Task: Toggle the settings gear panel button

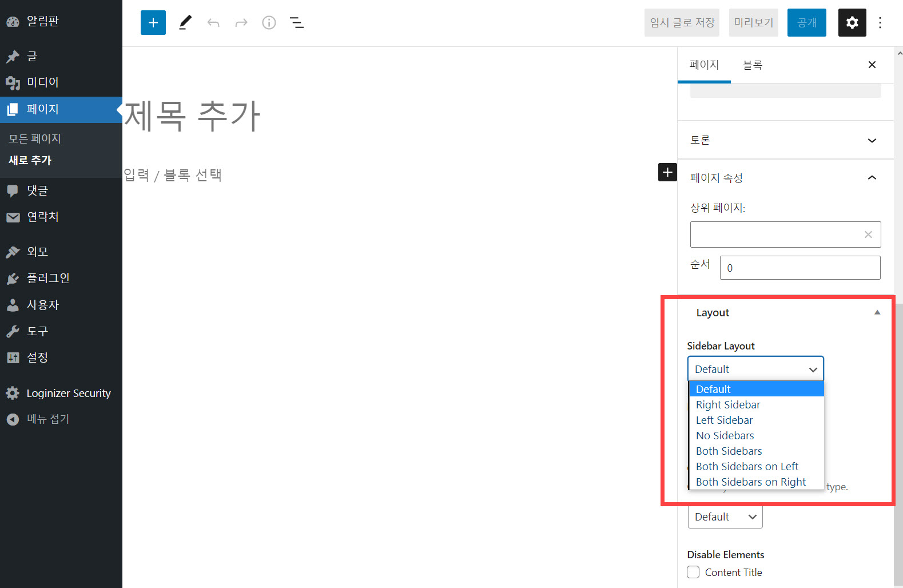Action: click(852, 22)
